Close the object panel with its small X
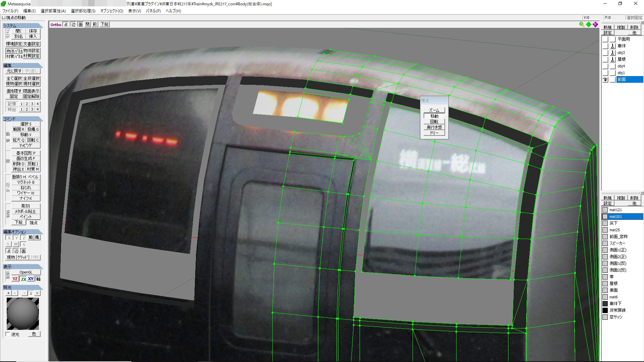This screenshot has height=362, width=644. [642, 22]
